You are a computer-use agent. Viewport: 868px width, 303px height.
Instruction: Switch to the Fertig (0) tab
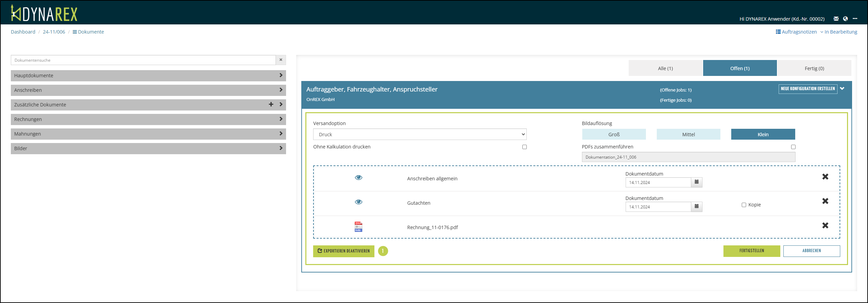pos(814,68)
